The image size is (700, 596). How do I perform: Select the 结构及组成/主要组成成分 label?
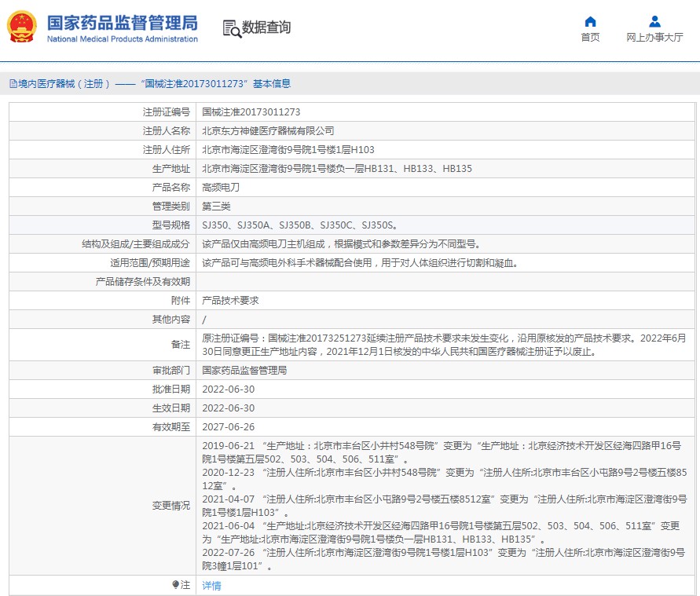[x=136, y=244]
